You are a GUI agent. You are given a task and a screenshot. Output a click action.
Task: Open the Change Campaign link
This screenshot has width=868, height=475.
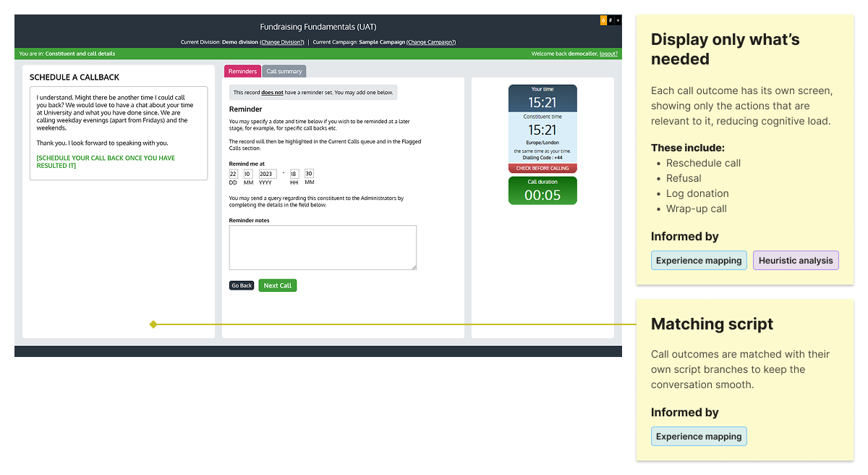[431, 42]
